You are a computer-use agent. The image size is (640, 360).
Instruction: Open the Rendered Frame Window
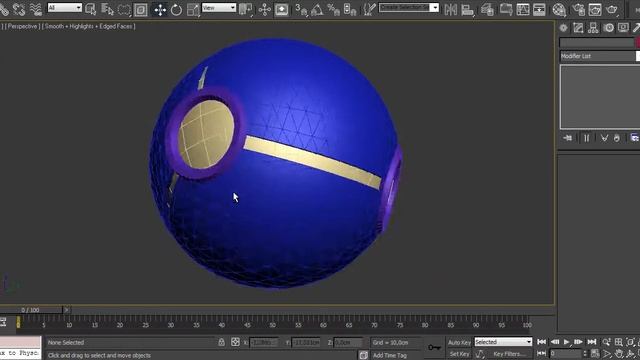click(595, 9)
